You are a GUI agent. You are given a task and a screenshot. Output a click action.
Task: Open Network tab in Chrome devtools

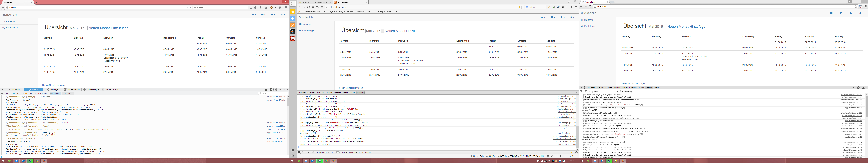coord(601,88)
